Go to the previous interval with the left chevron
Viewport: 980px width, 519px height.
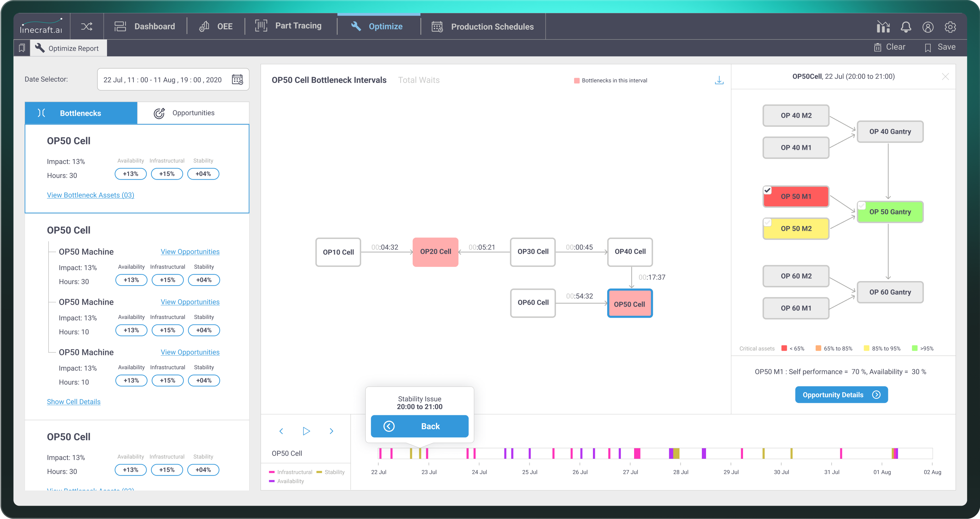click(281, 431)
